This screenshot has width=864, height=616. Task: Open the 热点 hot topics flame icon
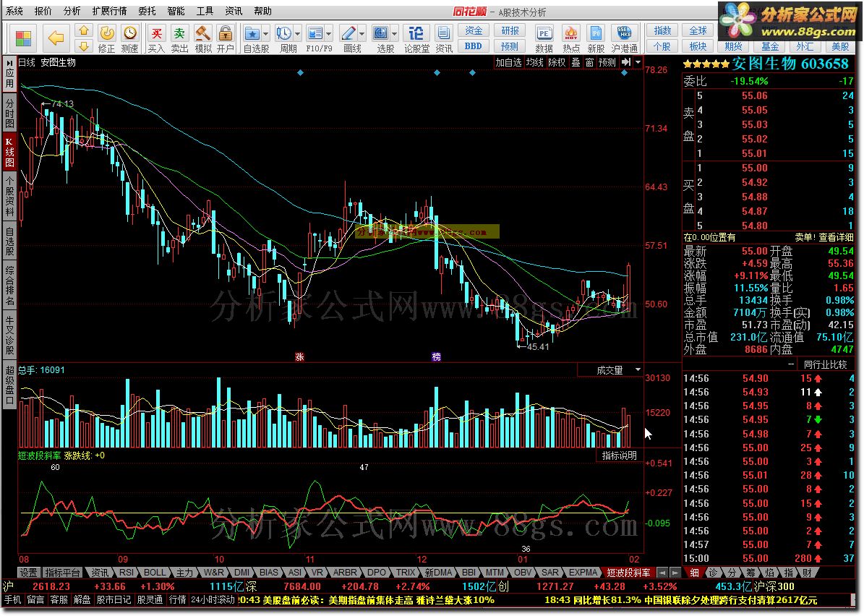[571, 38]
